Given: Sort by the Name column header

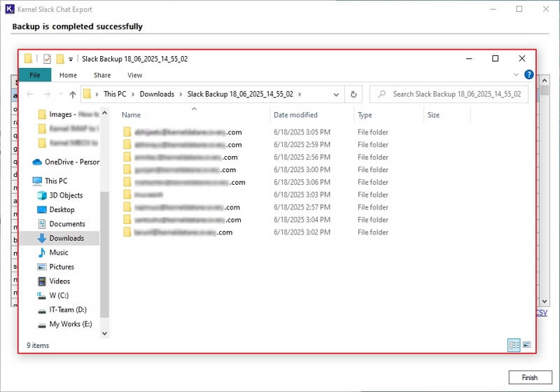Looking at the screenshot, I should click(131, 115).
